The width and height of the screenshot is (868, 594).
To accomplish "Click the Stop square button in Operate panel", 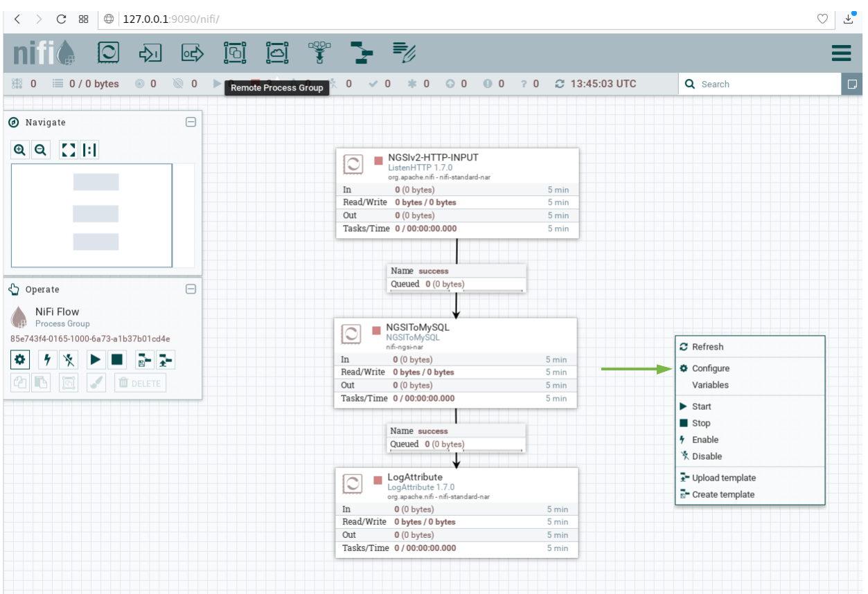I will click(116, 360).
